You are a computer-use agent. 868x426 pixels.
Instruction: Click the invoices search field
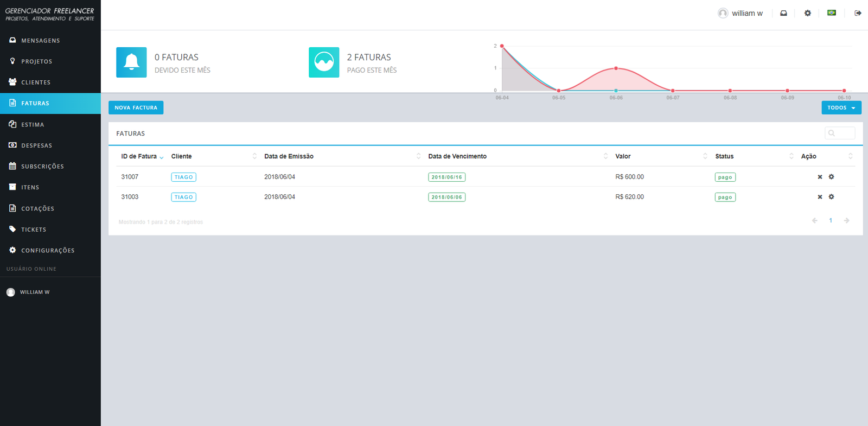(x=840, y=133)
